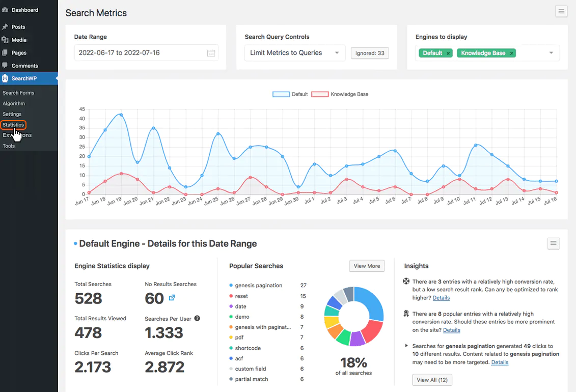Click View All (12) insights button
The width and height of the screenshot is (576, 392).
(432, 380)
